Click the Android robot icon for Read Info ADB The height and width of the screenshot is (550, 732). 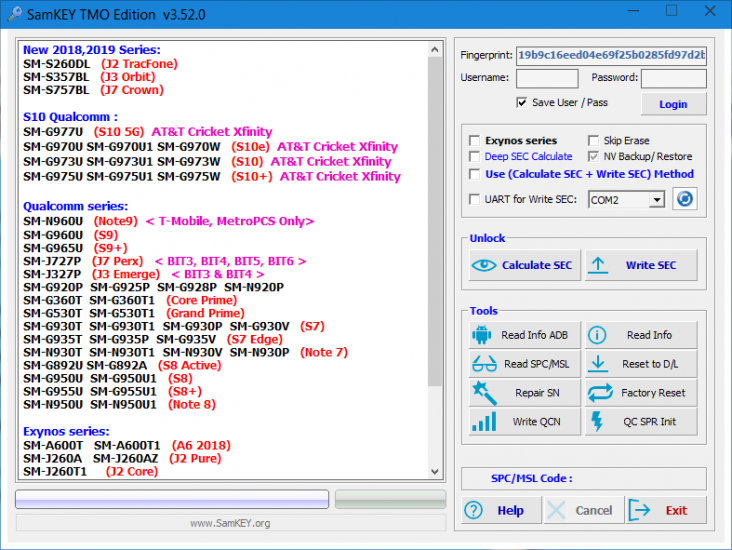click(481, 335)
